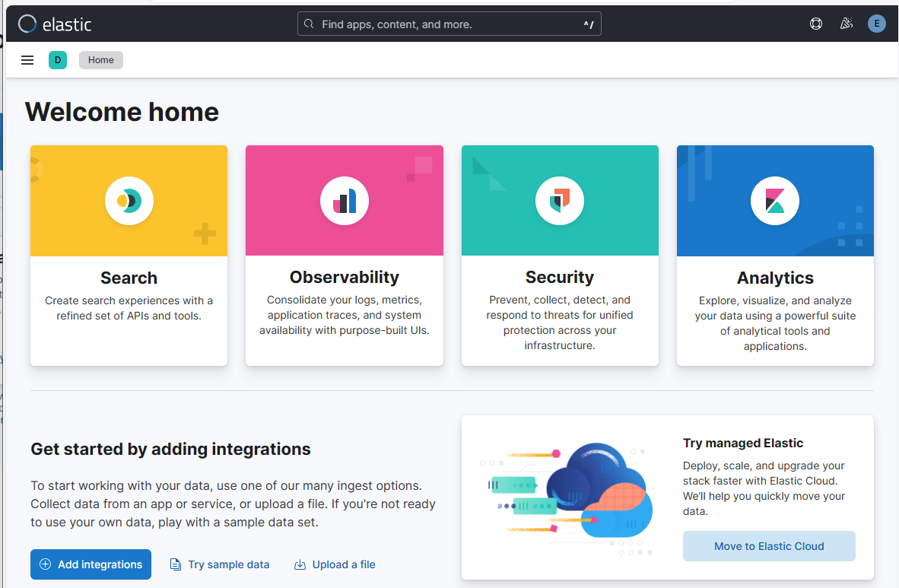Click Move to Elastic Cloud button
This screenshot has width=899, height=588.
tap(769, 546)
